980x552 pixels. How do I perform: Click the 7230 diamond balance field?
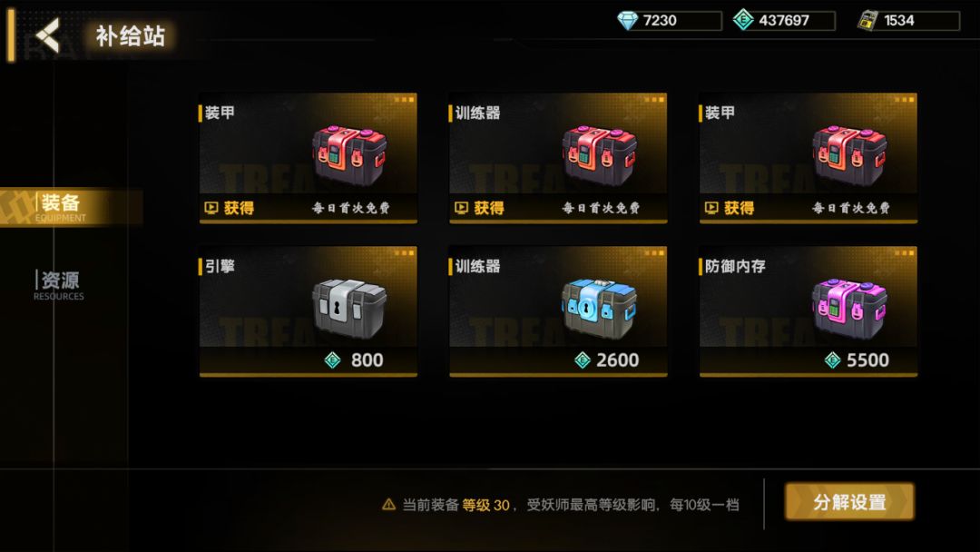(669, 21)
